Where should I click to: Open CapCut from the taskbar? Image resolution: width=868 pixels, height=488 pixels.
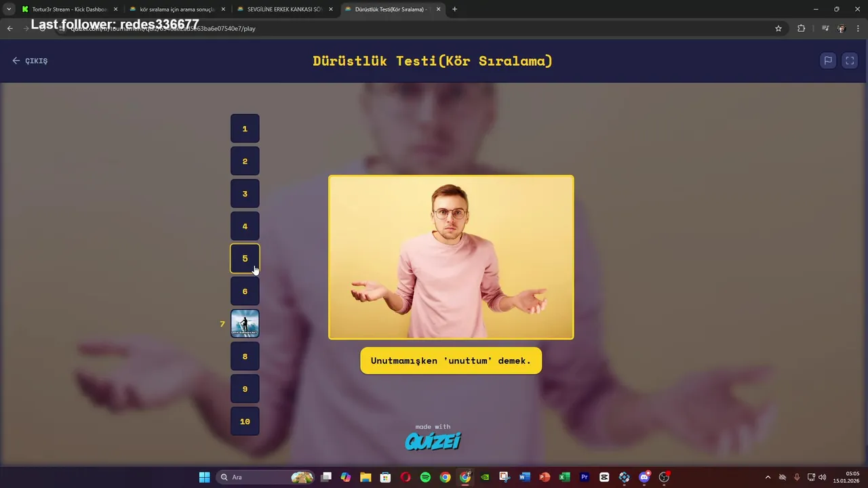point(604,477)
